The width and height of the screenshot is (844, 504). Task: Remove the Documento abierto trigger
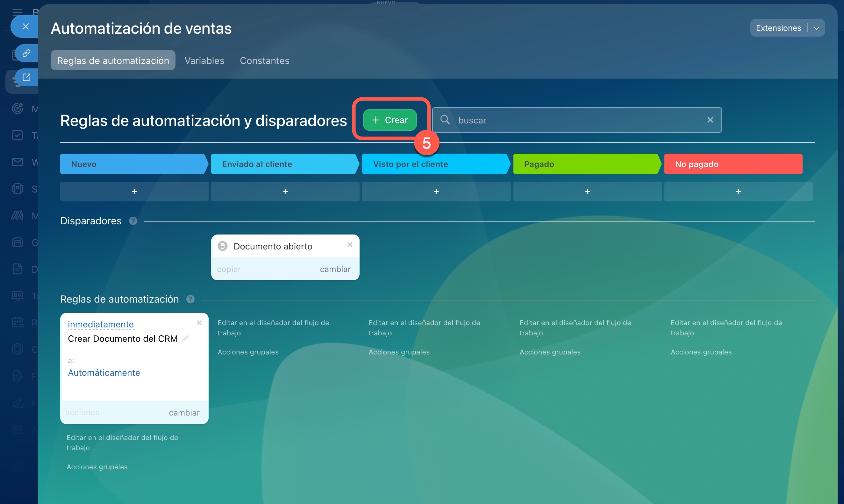pyautogui.click(x=350, y=245)
